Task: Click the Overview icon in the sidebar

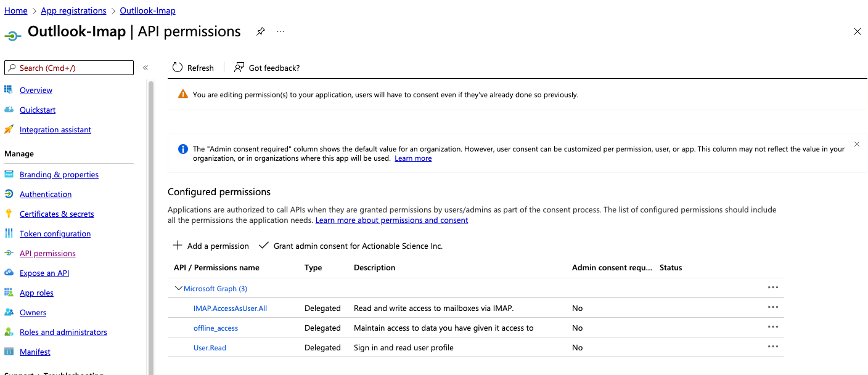Action: click(9, 90)
